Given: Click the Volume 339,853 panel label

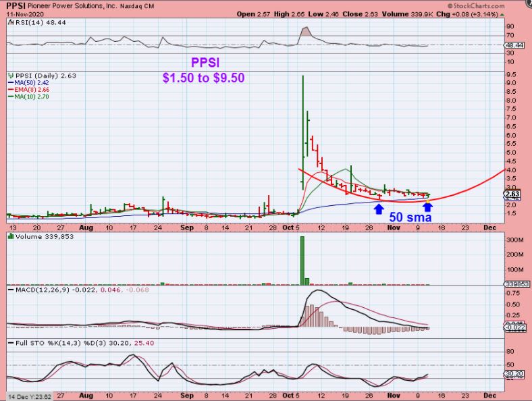Looking at the screenshot, I should pyautogui.click(x=45, y=236).
